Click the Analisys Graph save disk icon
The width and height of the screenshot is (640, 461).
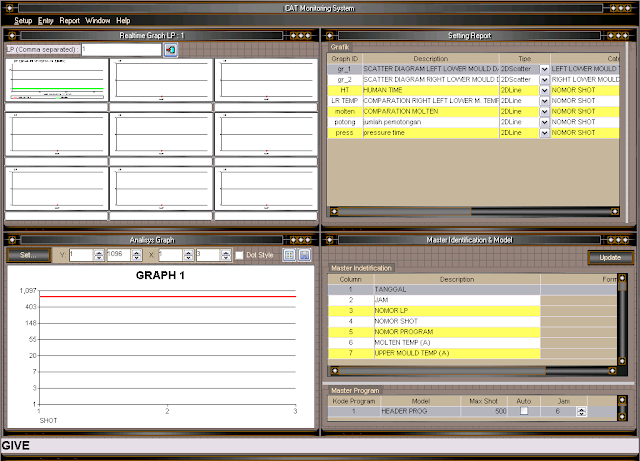point(304,255)
